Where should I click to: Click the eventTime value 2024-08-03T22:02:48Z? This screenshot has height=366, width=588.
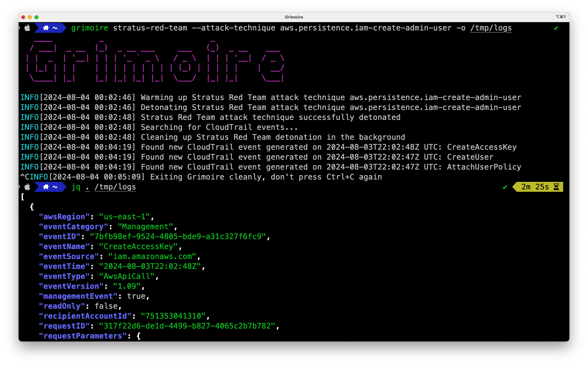pos(150,267)
